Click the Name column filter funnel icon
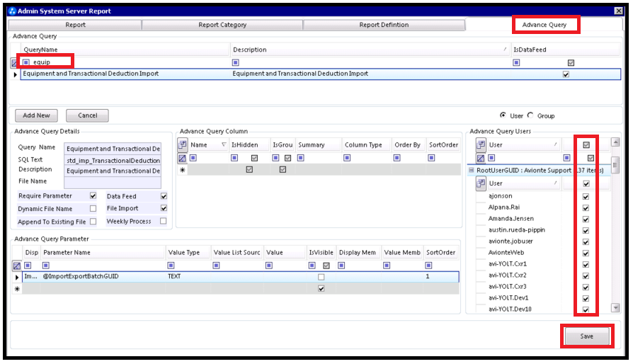The width and height of the screenshot is (633, 364). (x=224, y=145)
